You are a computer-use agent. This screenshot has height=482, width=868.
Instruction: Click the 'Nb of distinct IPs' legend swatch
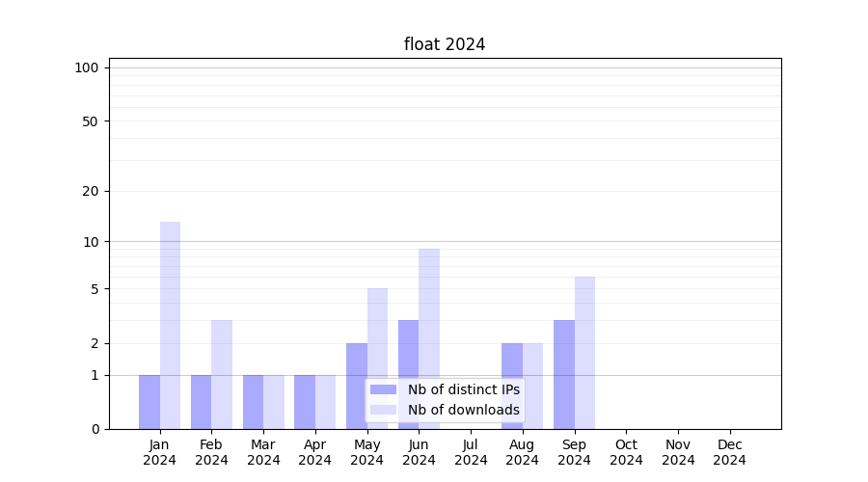point(383,389)
